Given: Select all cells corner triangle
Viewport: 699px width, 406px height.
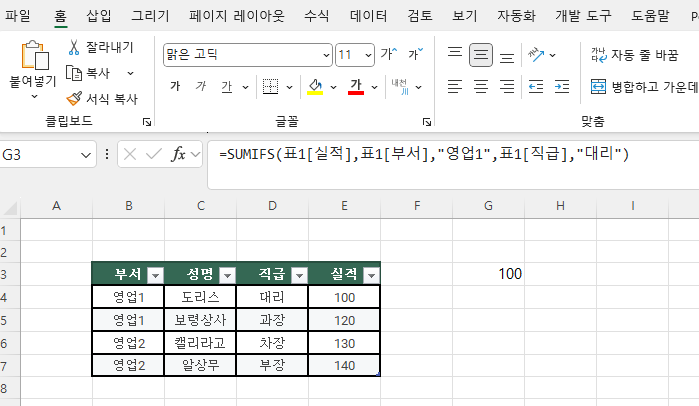Looking at the screenshot, I should tap(11, 208).
